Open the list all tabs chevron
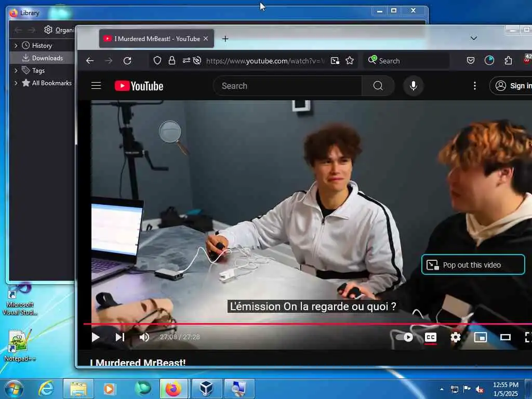The image size is (532, 399). coord(474,38)
